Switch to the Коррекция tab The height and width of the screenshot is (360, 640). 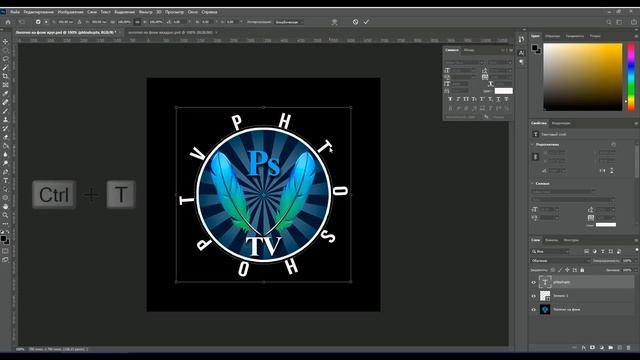point(561,123)
